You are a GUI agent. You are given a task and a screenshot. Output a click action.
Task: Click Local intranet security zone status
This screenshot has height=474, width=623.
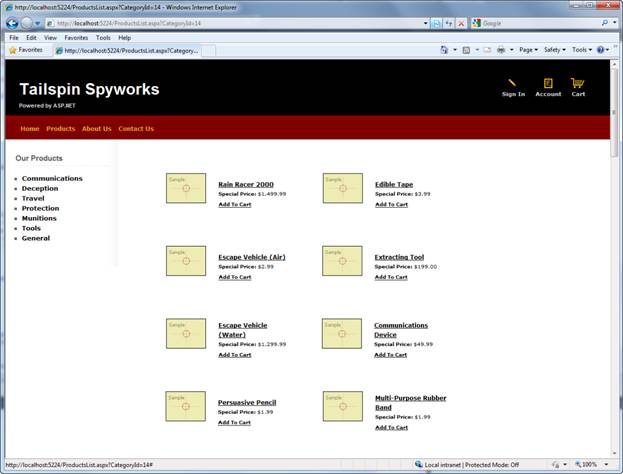(467, 464)
